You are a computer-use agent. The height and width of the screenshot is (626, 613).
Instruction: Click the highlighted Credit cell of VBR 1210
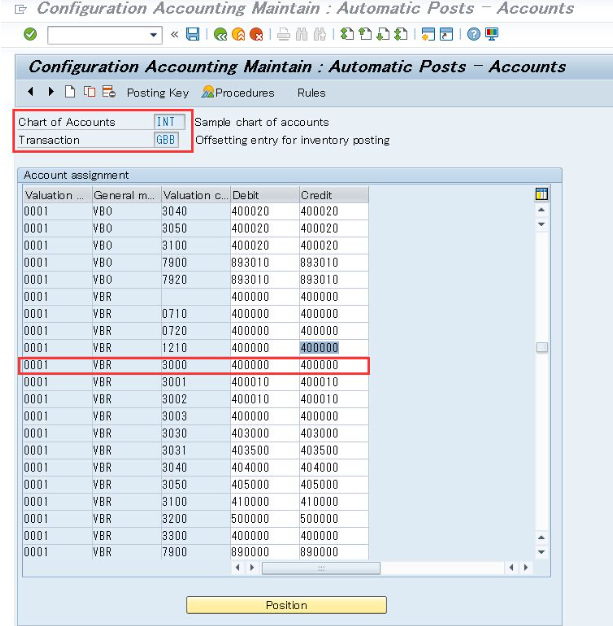pyautogui.click(x=334, y=348)
